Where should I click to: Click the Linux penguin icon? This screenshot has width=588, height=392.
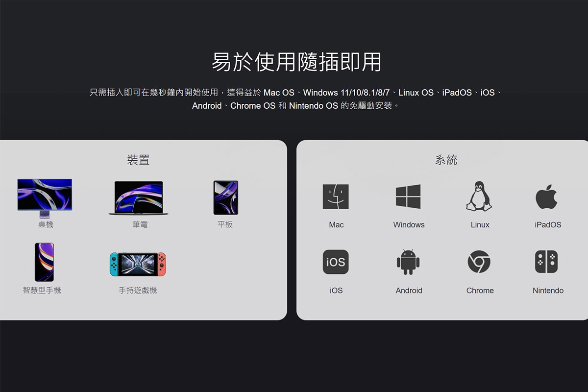click(x=479, y=196)
